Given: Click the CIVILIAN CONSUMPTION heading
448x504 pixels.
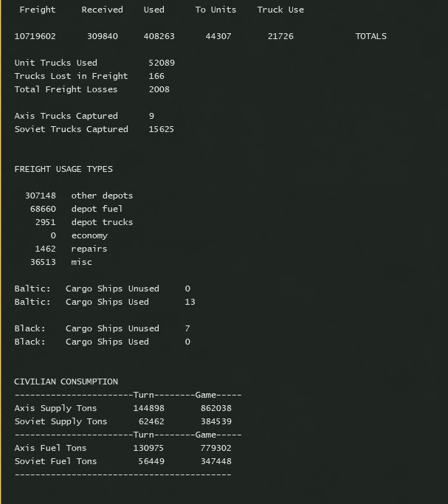Looking at the screenshot, I should [x=66, y=382].
